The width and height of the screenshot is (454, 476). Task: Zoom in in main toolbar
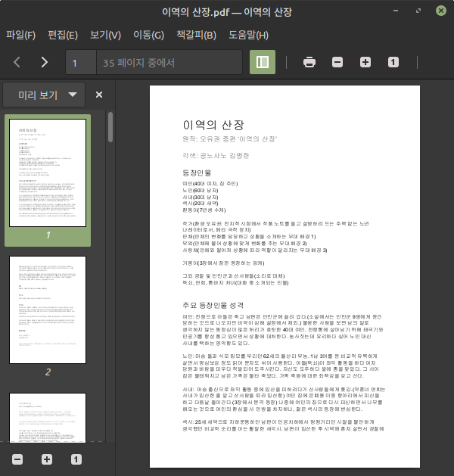(x=365, y=62)
